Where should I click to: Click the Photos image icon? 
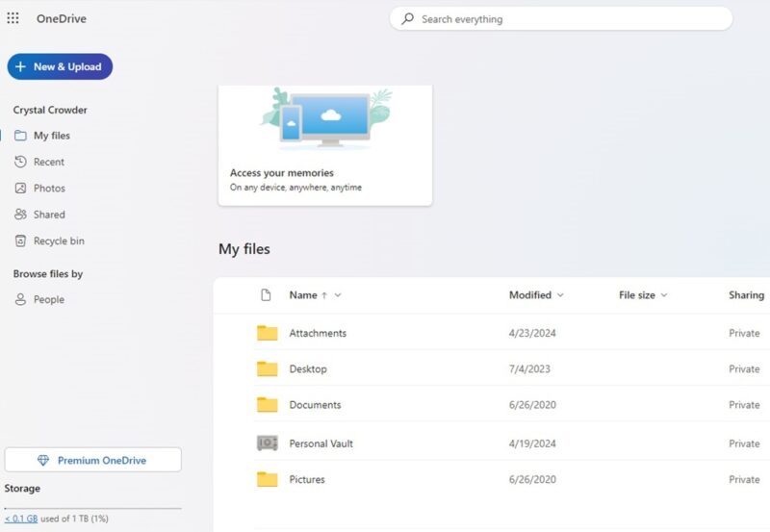coord(20,188)
